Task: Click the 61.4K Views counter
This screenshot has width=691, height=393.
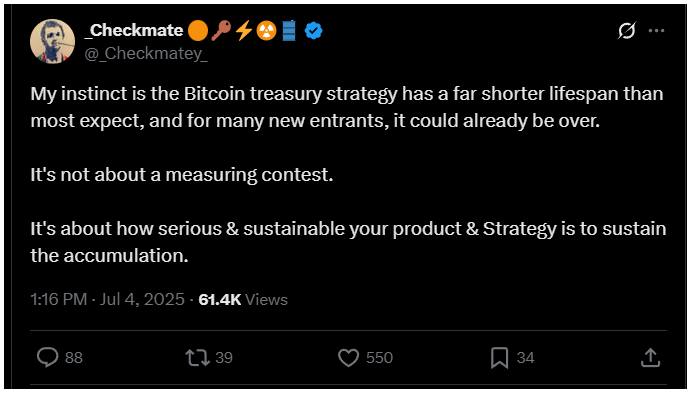Action: [x=243, y=300]
